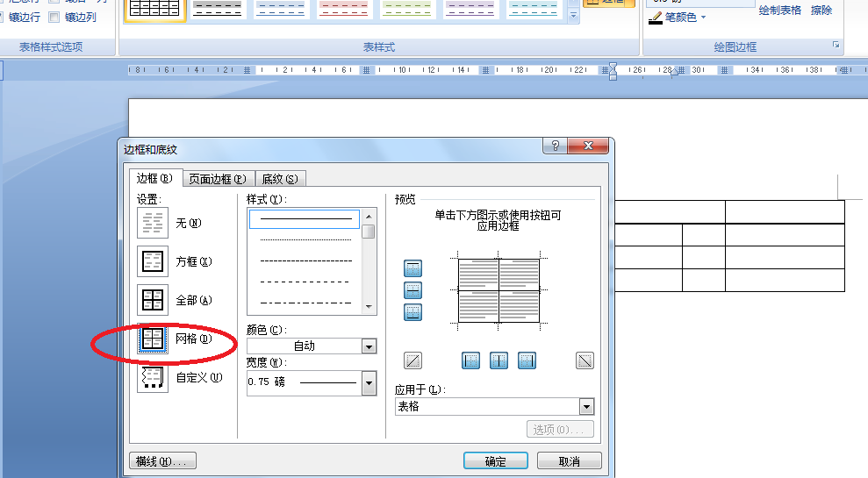This screenshot has height=478, width=868.
Task: Click the 绘制表格 draw table button
Action: pyautogui.click(x=780, y=10)
